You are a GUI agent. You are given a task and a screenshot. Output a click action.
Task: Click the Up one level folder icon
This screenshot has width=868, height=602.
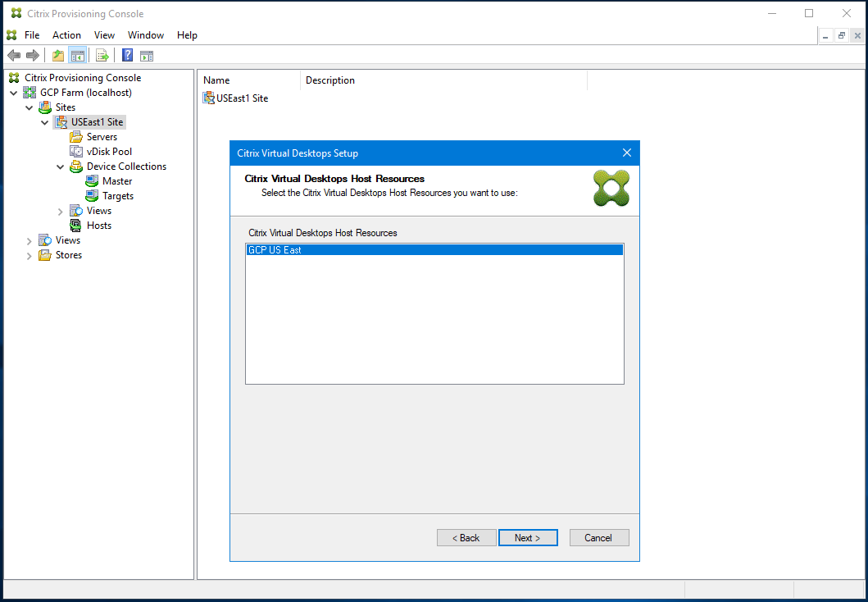[57, 55]
